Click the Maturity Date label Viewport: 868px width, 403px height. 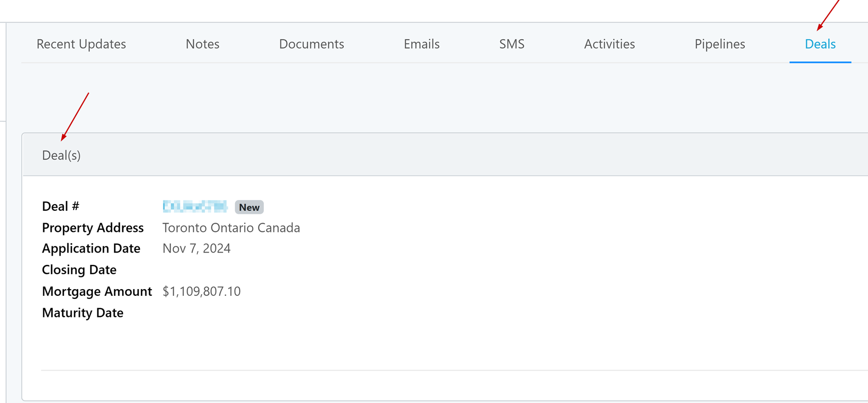pos(82,313)
